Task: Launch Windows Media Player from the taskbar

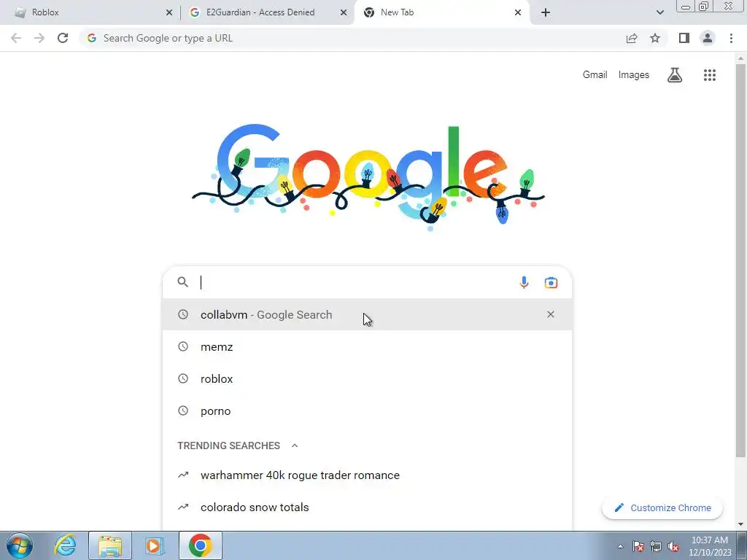Action: tap(153, 545)
